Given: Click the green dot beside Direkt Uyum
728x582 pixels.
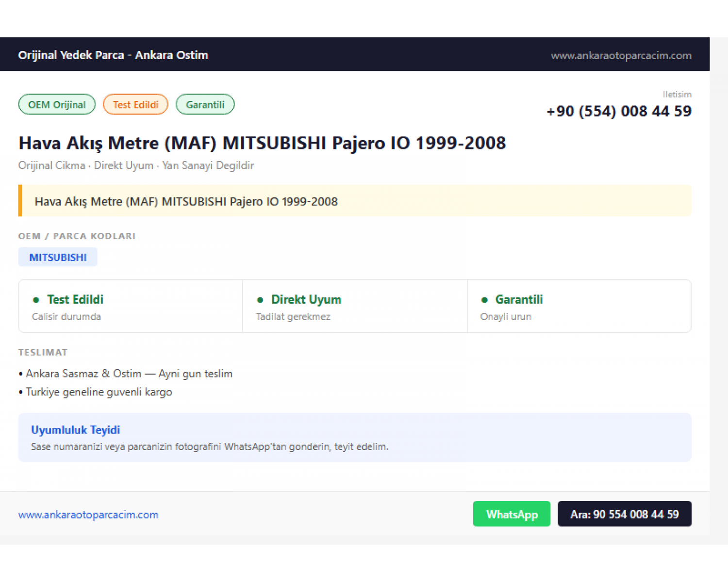Looking at the screenshot, I should pyautogui.click(x=260, y=300).
